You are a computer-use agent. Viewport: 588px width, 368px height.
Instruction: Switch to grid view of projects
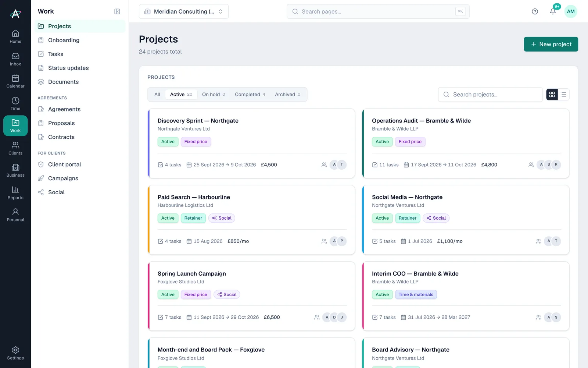[x=552, y=95]
